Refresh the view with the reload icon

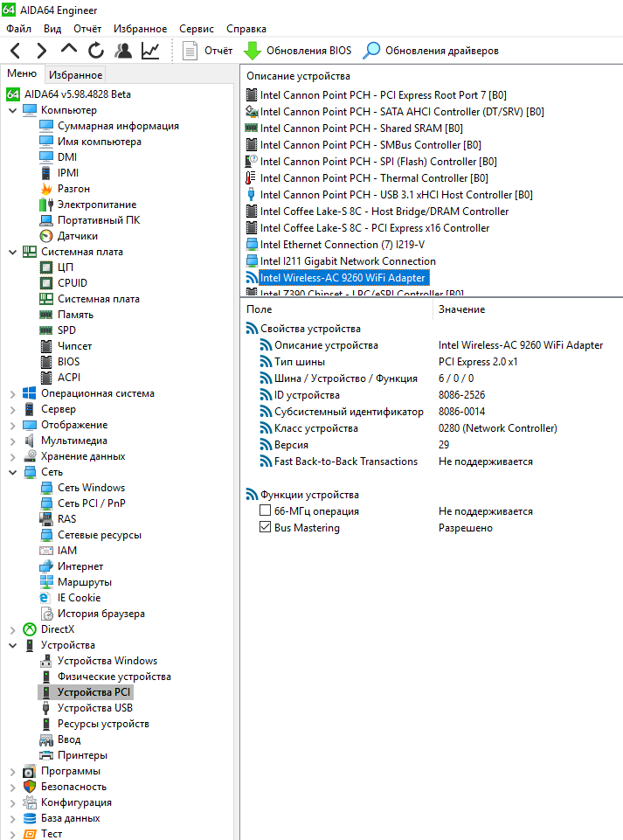(x=96, y=51)
